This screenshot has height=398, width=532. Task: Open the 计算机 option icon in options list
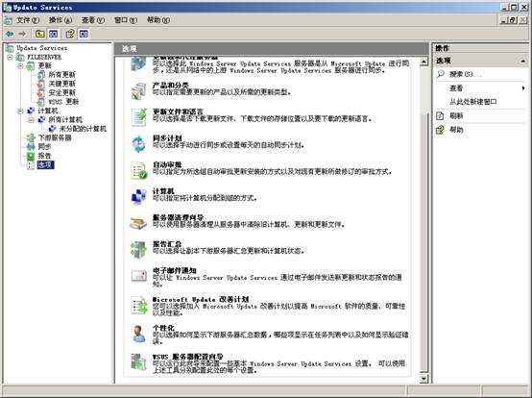(138, 197)
